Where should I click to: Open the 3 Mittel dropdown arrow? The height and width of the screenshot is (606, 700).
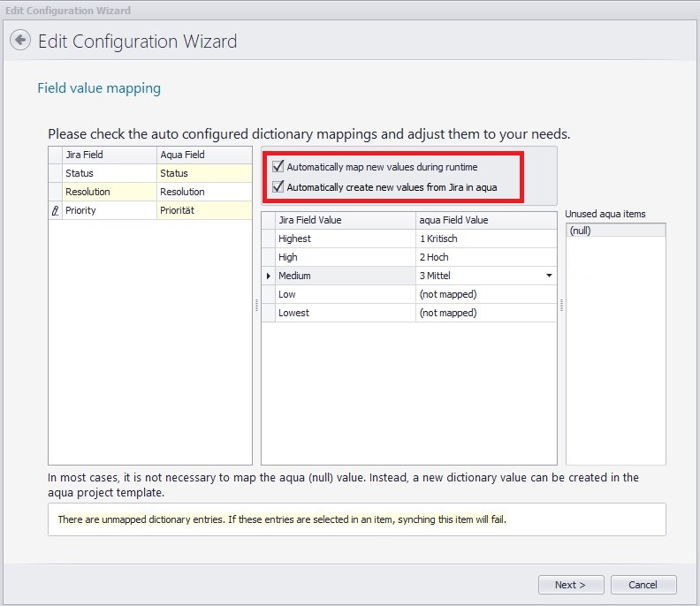coord(550,276)
